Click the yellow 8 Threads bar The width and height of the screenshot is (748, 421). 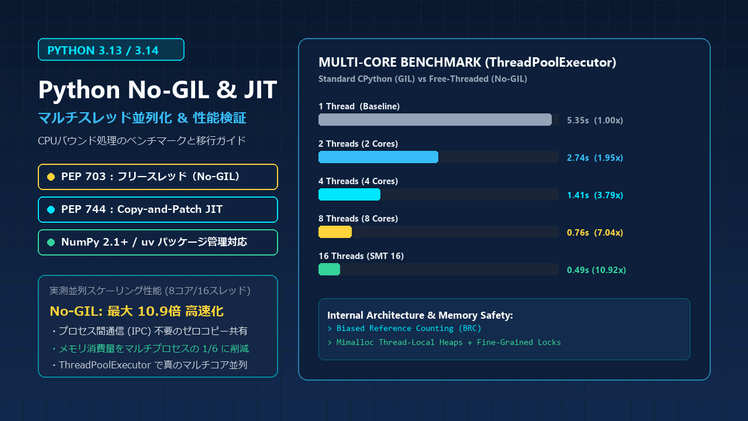pos(335,232)
